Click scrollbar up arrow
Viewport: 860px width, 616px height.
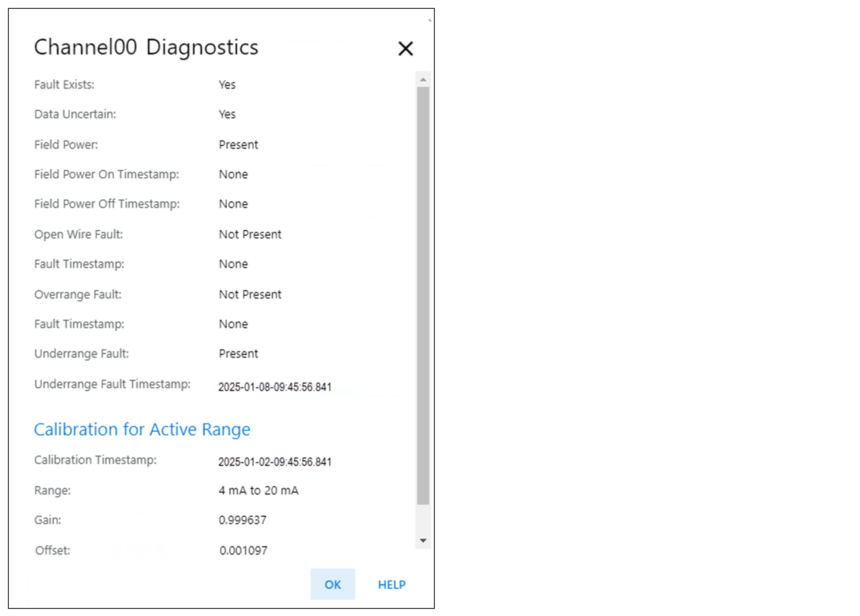[423, 80]
